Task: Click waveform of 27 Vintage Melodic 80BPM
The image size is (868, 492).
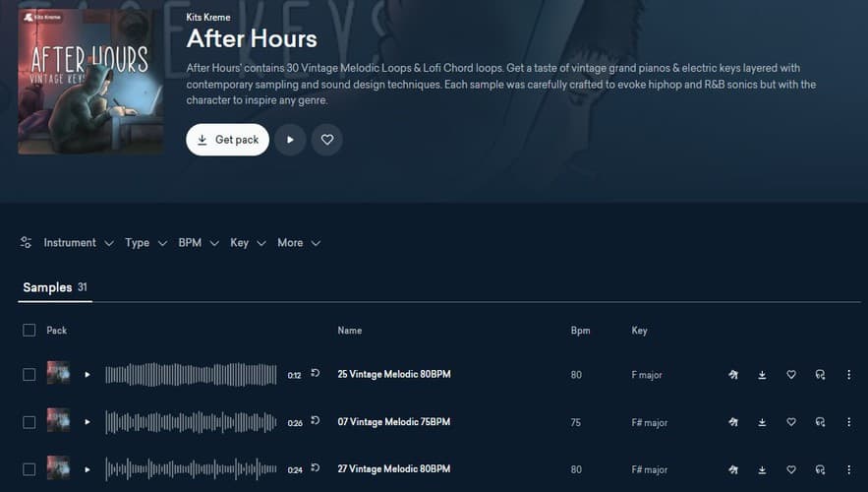Action: [191, 469]
